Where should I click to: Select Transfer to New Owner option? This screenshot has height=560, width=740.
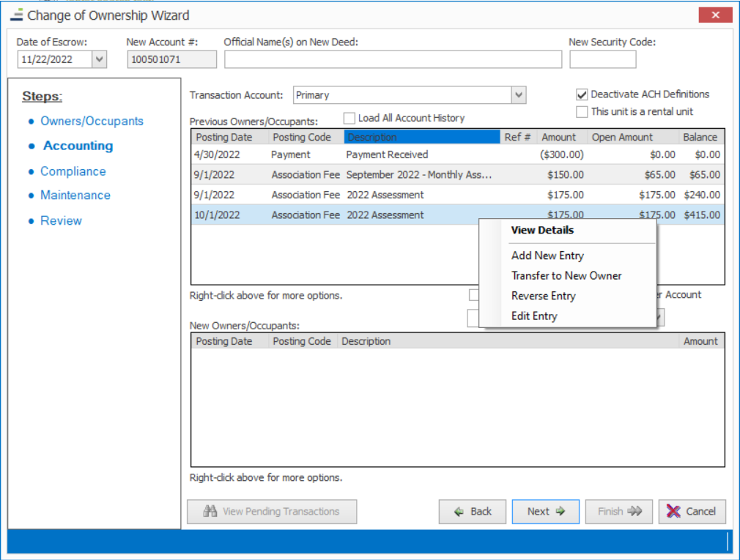tap(566, 276)
